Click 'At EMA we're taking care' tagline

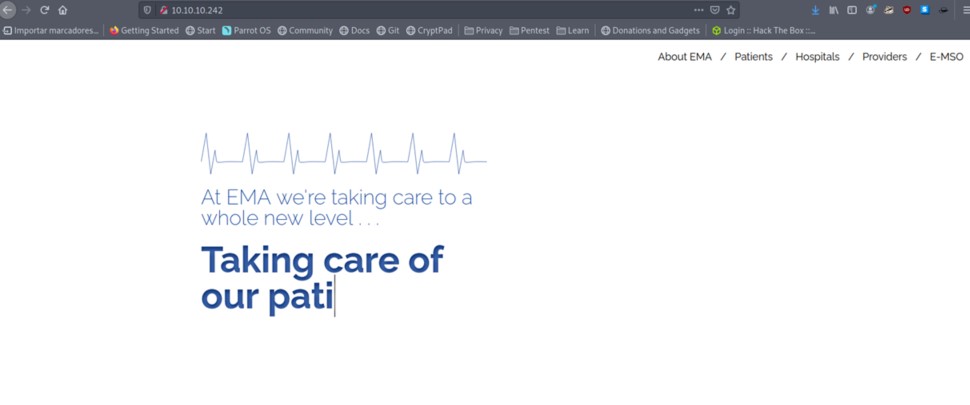337,208
